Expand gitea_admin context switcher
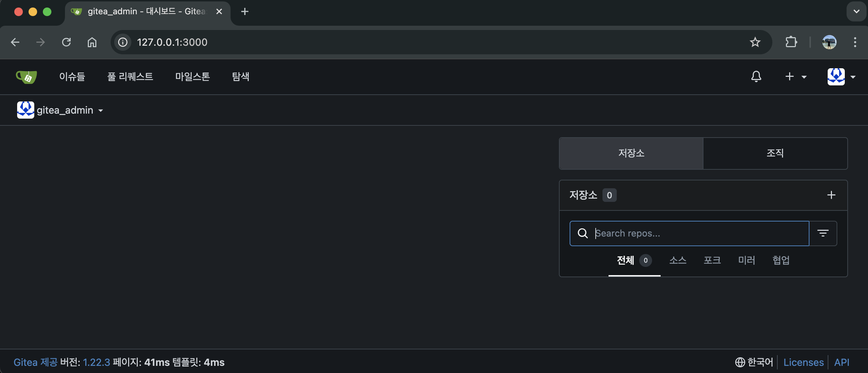The image size is (868, 373). 60,110
